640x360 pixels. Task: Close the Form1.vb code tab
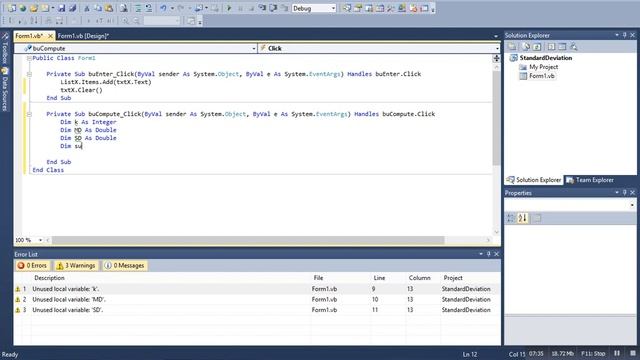pyautogui.click(x=50, y=36)
